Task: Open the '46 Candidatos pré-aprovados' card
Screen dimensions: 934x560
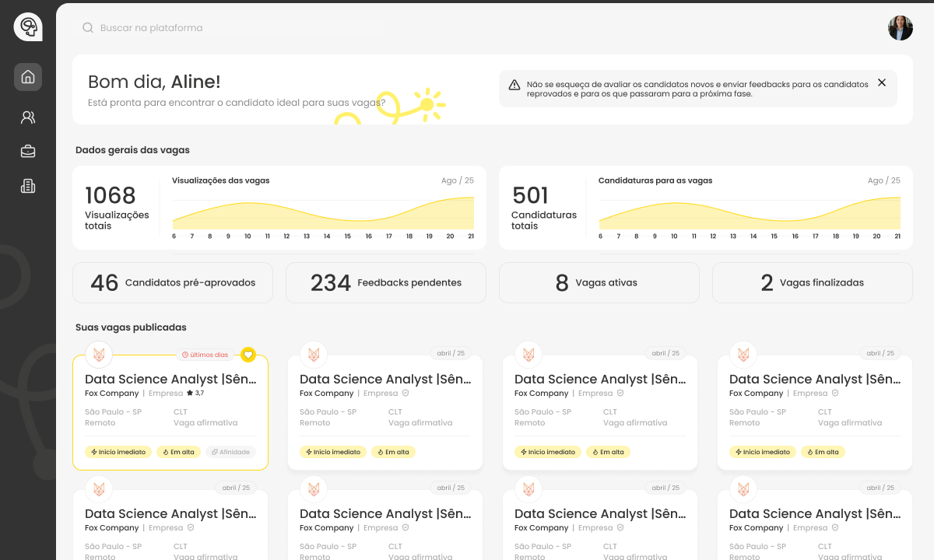Action: (173, 282)
